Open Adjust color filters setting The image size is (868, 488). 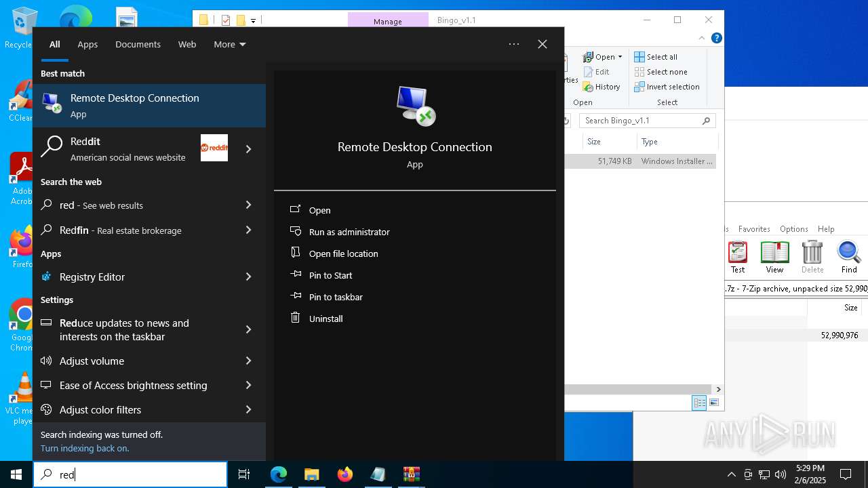click(x=133, y=409)
